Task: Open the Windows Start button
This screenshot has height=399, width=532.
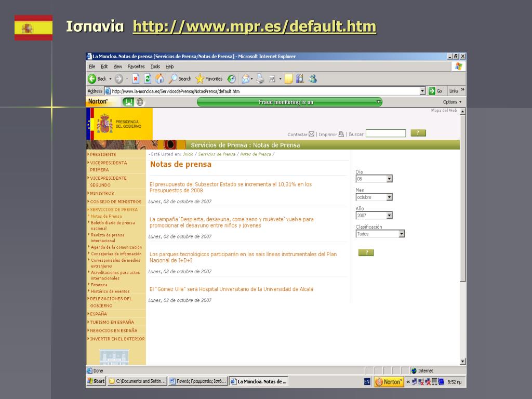Action: [x=96, y=381]
